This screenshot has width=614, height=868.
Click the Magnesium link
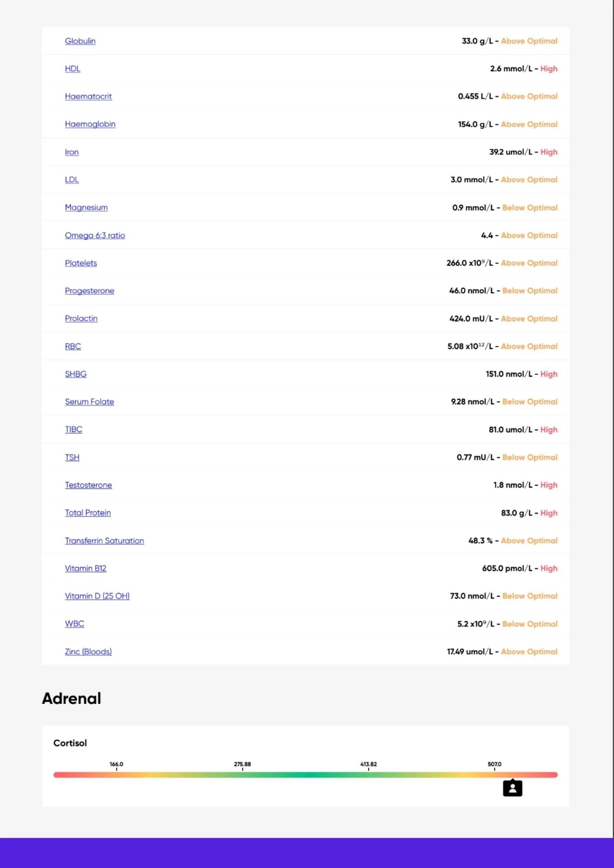(x=86, y=207)
